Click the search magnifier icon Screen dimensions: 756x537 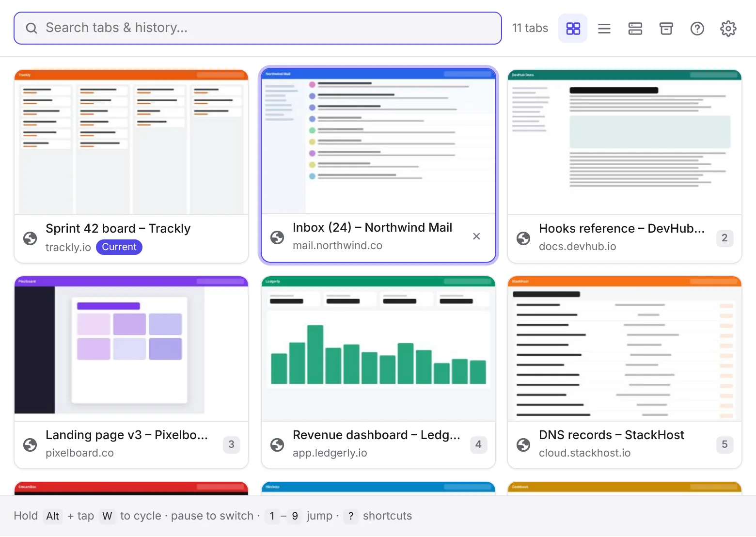31,28
